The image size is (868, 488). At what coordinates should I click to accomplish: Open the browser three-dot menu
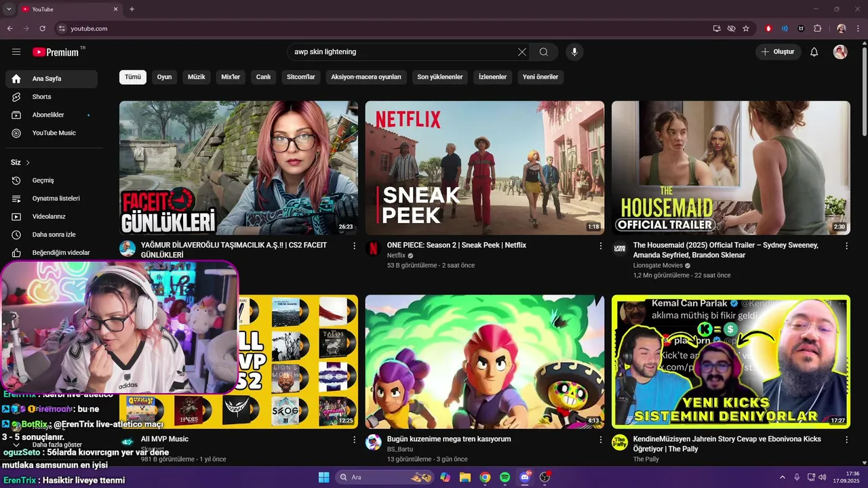click(x=859, y=28)
